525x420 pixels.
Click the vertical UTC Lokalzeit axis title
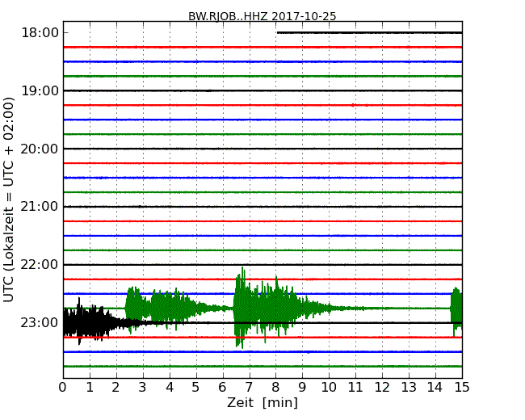click(9, 199)
